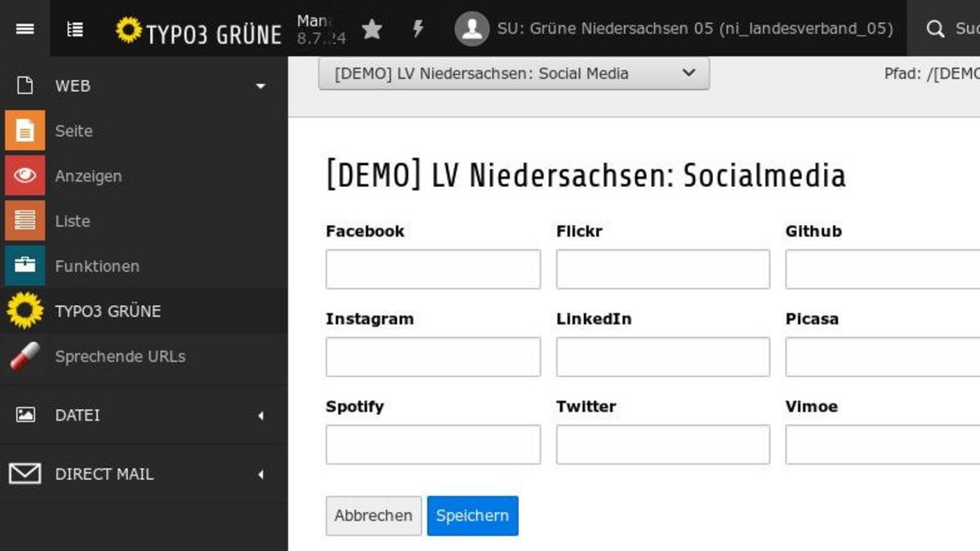Focus the LinkedIn input field
The height and width of the screenshot is (551, 980).
[663, 357]
